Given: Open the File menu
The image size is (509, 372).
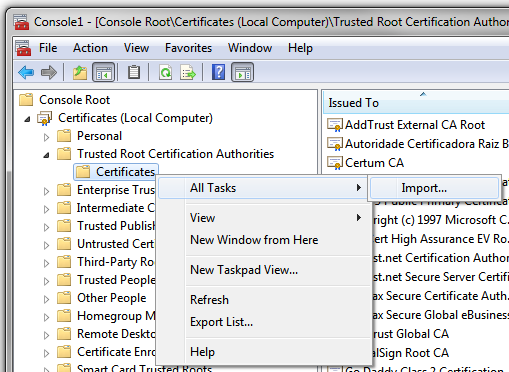Looking at the screenshot, I should pos(48,48).
